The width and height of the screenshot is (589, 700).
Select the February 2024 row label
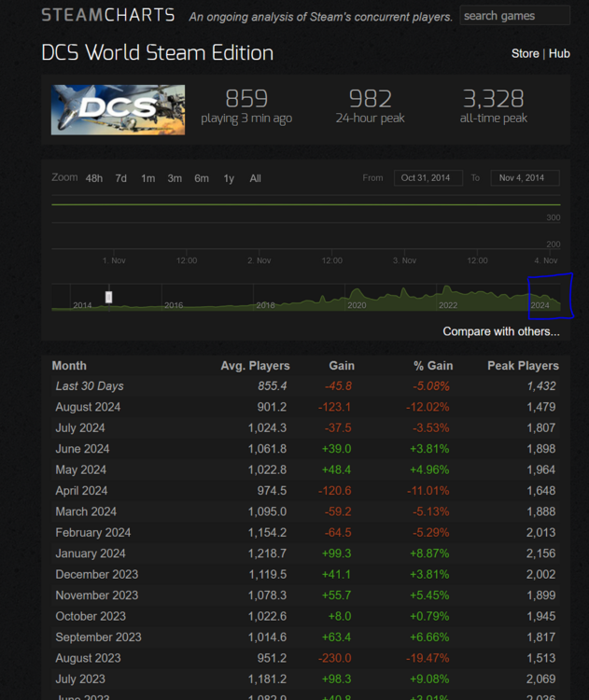pos(93,533)
